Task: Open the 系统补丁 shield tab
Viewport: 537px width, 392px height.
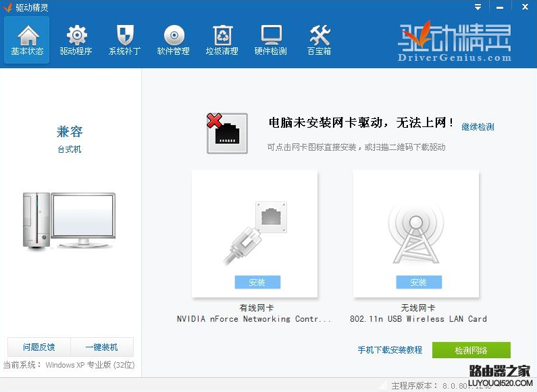Action: coord(124,40)
